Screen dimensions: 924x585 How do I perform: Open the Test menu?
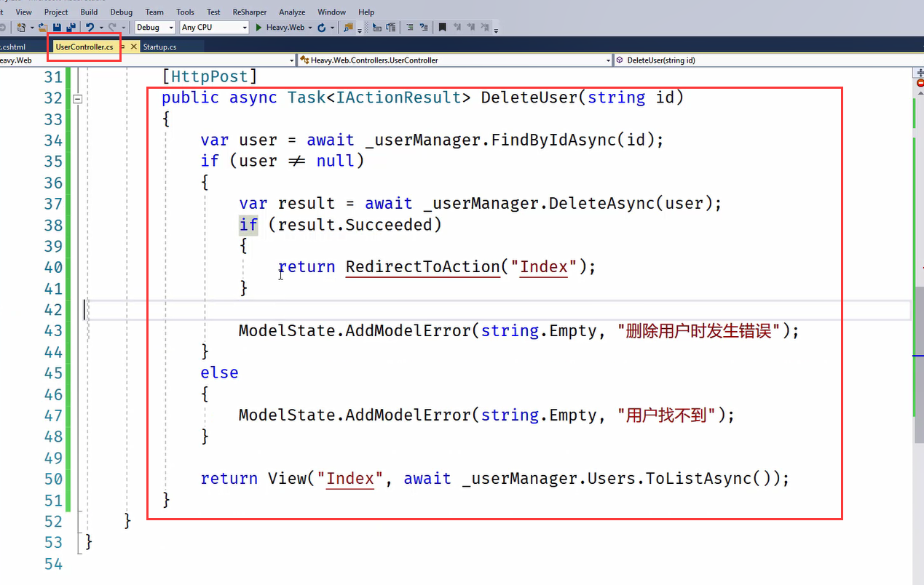tap(213, 12)
